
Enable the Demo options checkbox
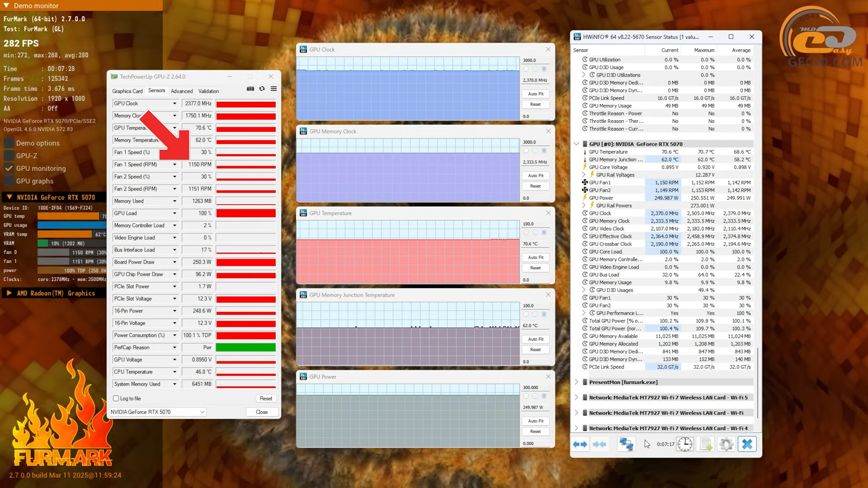click(x=9, y=143)
